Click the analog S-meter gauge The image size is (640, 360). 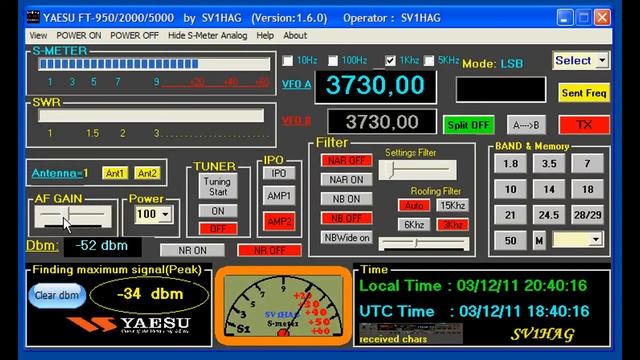pyautogui.click(x=283, y=306)
